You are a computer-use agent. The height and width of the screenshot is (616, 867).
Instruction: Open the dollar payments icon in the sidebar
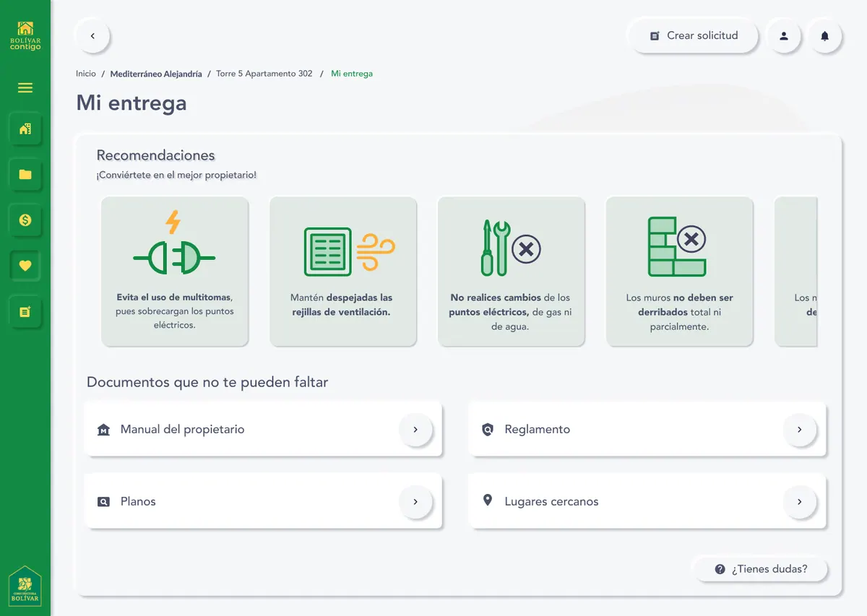click(25, 220)
